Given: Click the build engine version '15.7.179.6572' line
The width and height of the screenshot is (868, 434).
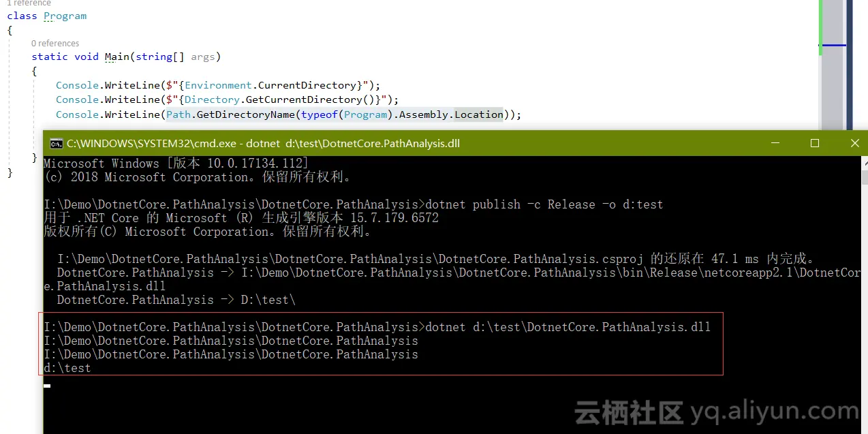Looking at the screenshot, I should (x=241, y=218).
